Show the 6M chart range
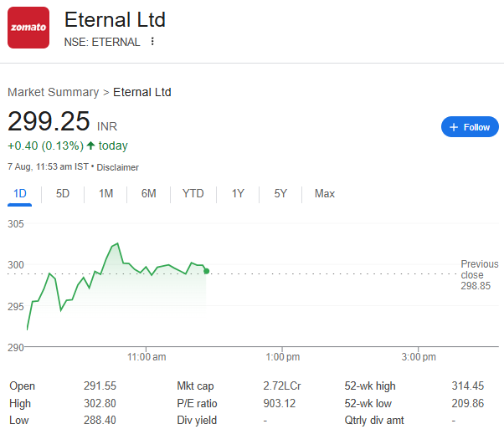This screenshot has height=429, width=504. (148, 194)
